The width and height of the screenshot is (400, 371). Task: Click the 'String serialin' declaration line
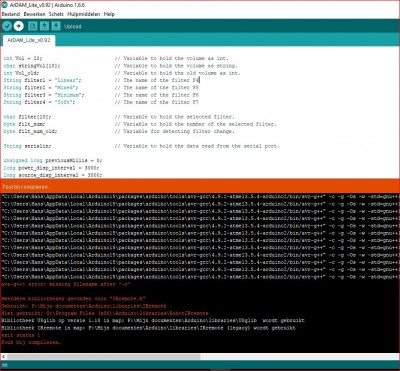coord(27,146)
